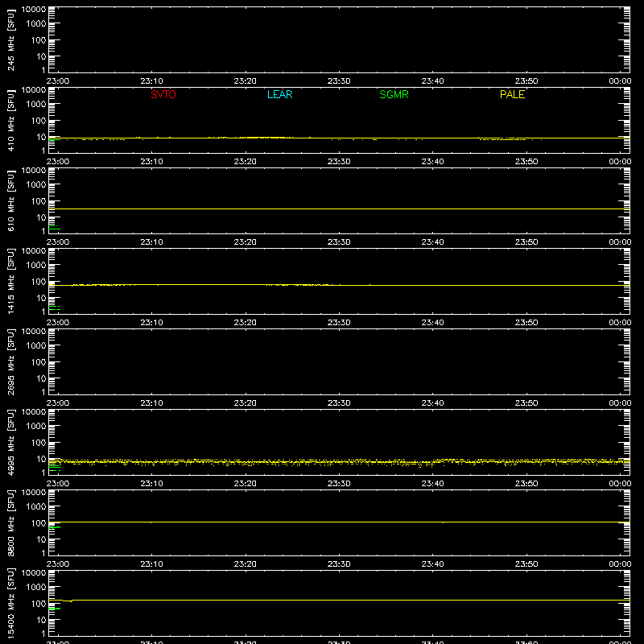
Task: Select the "410 MHz [SFU]" axis title
Action: coord(11,120)
